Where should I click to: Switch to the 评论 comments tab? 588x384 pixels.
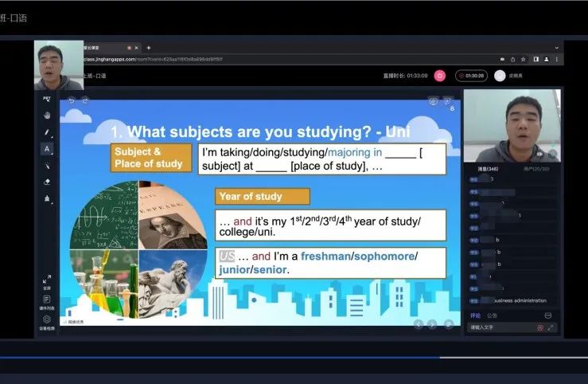(475, 315)
